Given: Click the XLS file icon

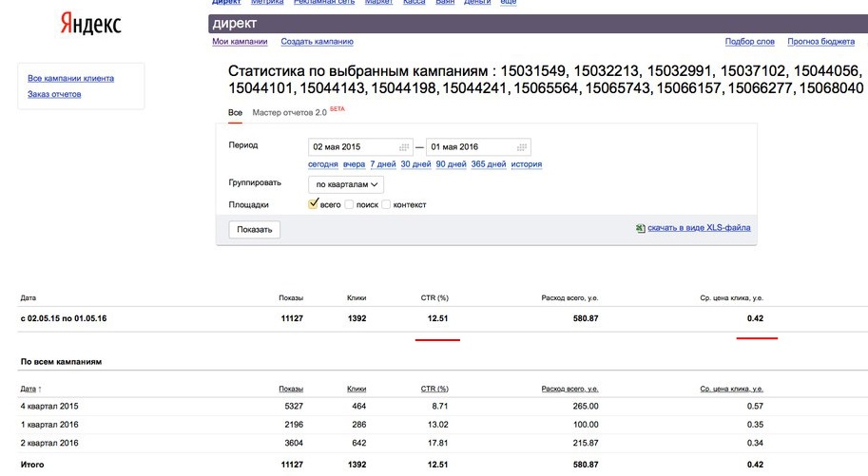Looking at the screenshot, I should coord(641,228).
